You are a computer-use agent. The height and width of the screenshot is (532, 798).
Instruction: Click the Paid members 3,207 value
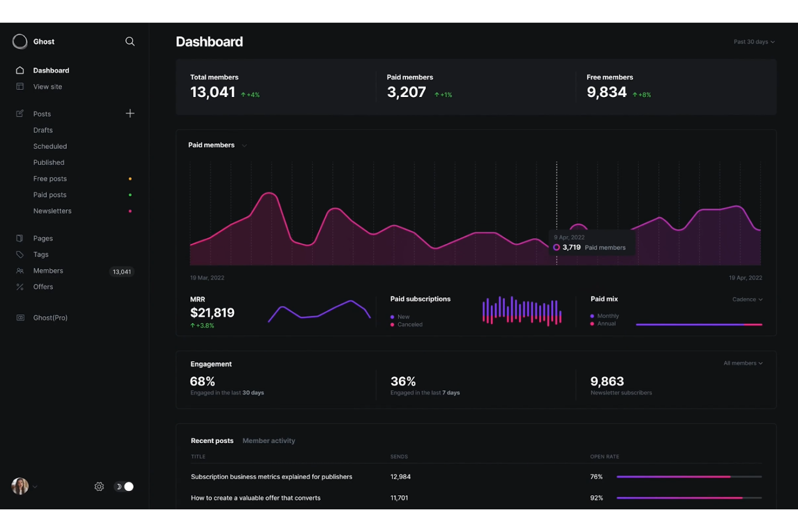(407, 92)
